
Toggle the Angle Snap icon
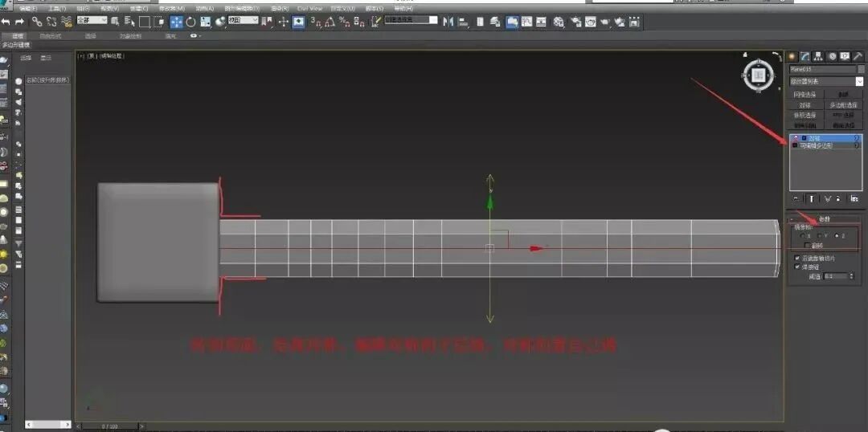tap(330, 22)
